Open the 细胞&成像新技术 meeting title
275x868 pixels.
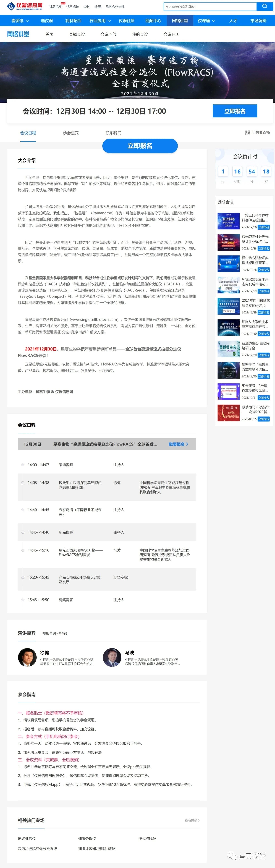coord(255,324)
